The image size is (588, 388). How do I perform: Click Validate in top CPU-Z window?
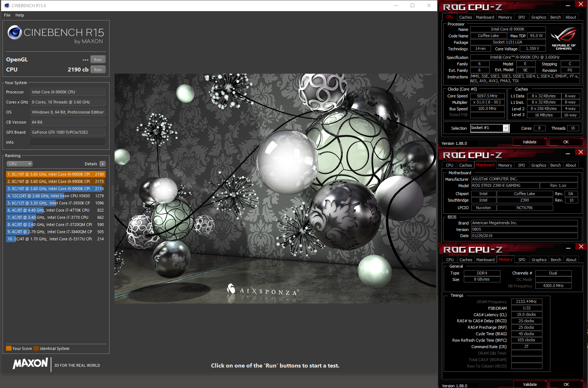(x=529, y=142)
